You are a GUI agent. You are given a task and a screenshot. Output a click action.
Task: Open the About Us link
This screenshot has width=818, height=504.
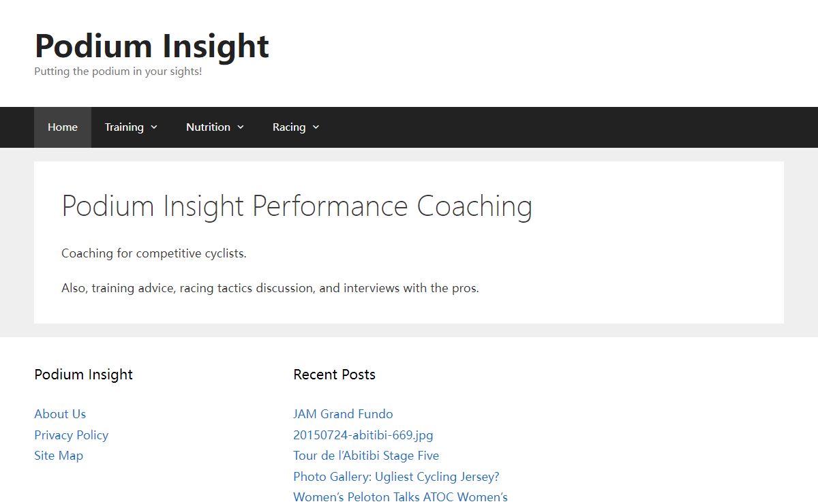coord(60,414)
